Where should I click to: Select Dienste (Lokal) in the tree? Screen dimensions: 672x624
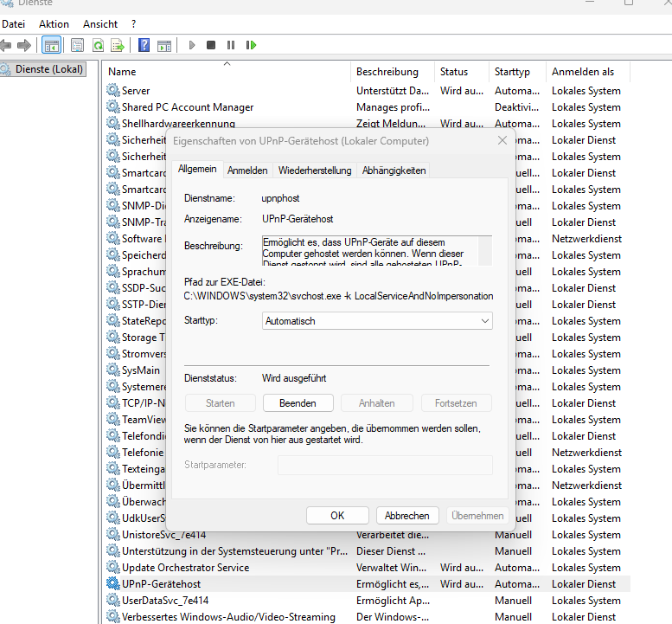click(43, 69)
